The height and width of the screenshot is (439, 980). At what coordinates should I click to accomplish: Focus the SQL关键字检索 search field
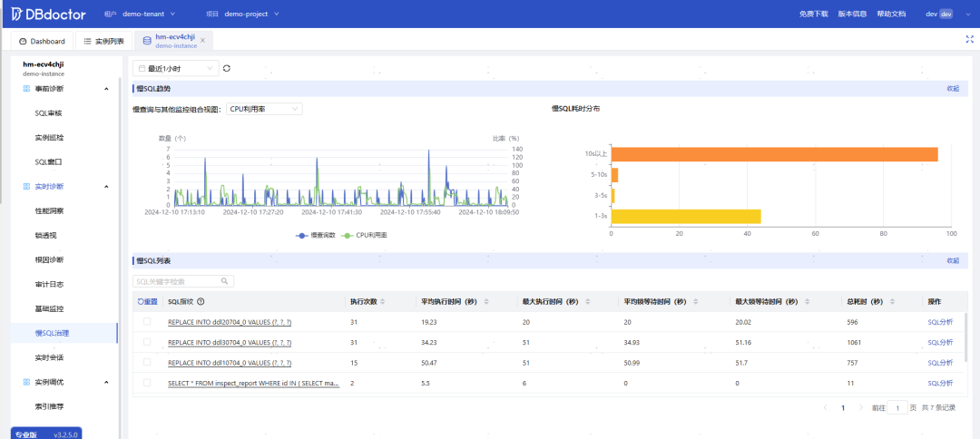point(183,282)
